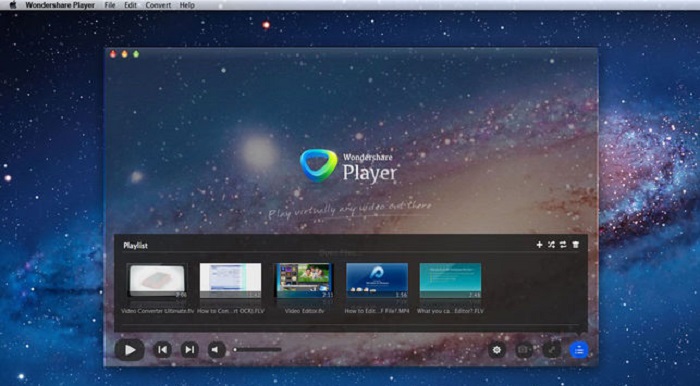This screenshot has width=700, height=386.
Task: Toggle repeat mode in the playlist
Action: (563, 245)
